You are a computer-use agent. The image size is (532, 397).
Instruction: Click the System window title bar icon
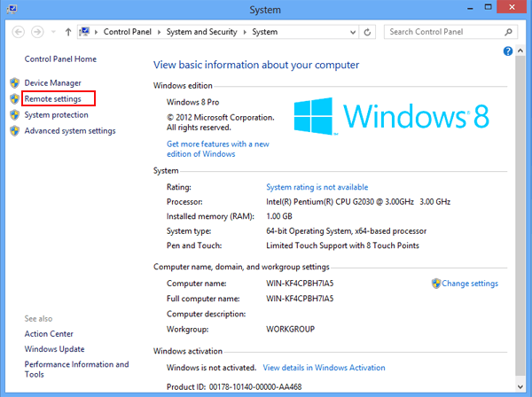tap(12, 9)
